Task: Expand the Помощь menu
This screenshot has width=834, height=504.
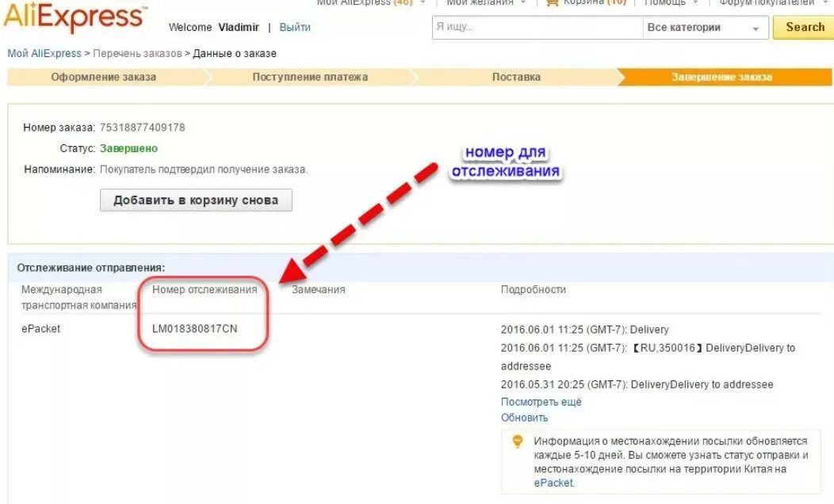Action: 671,2
